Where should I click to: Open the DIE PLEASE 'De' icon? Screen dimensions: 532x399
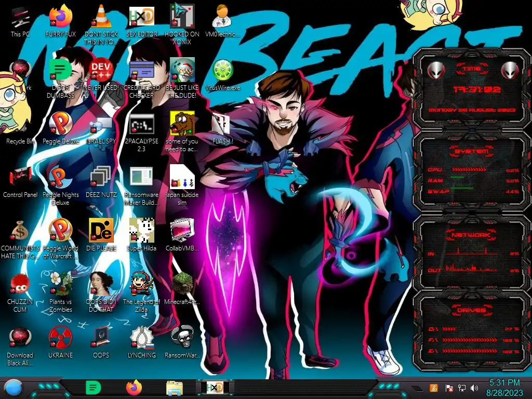pyautogui.click(x=101, y=236)
